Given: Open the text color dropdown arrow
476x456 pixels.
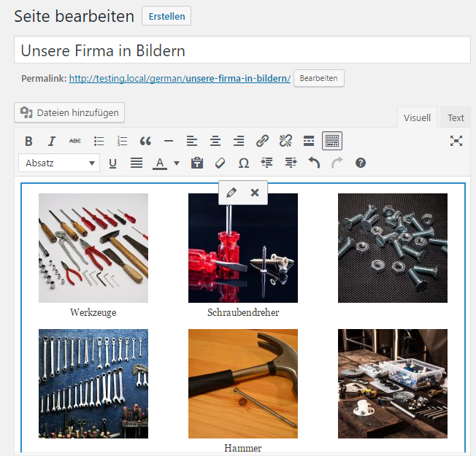Looking at the screenshot, I should click(x=177, y=163).
